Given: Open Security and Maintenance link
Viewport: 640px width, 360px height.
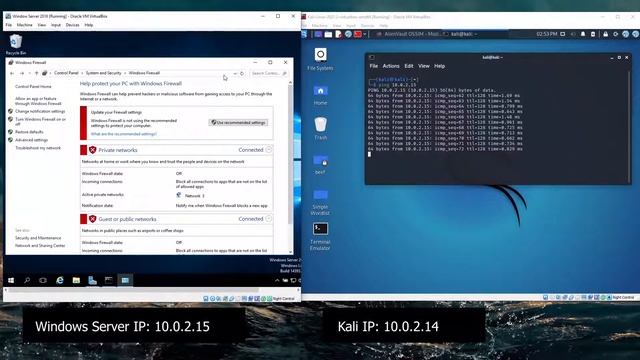Looking at the screenshot, I should pos(38,238).
